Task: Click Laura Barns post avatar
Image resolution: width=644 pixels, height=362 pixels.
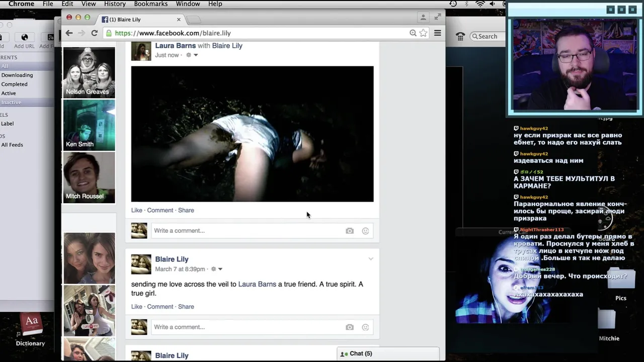Action: pos(141,51)
